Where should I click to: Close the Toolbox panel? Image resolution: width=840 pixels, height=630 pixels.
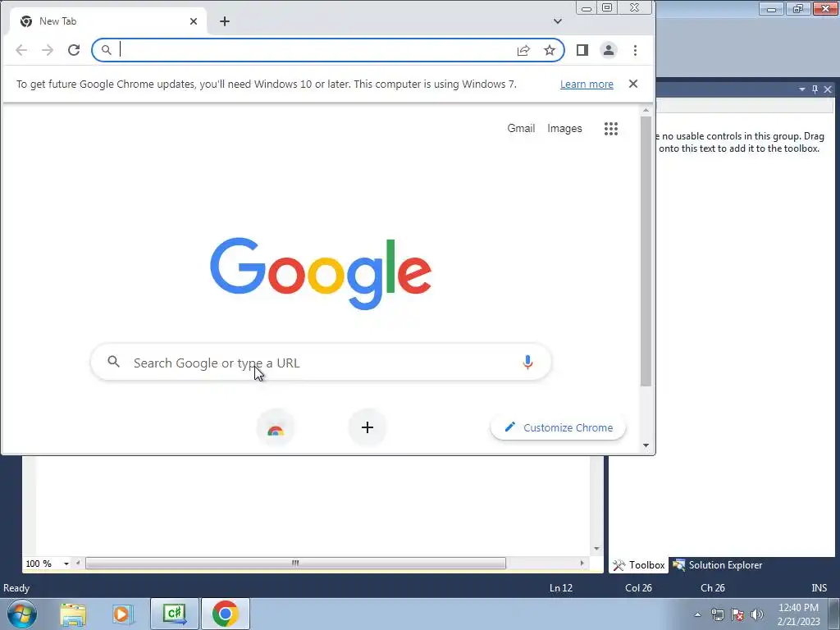point(828,89)
